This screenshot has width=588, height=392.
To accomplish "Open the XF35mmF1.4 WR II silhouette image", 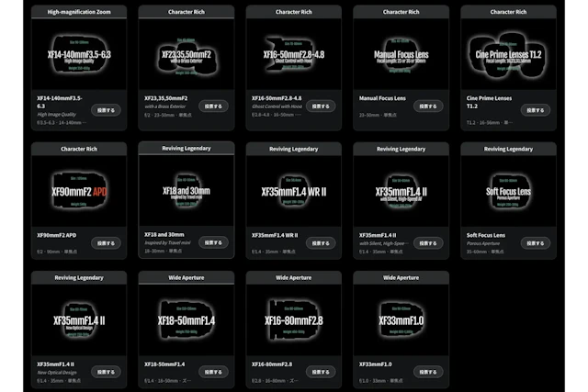I will tap(294, 191).
